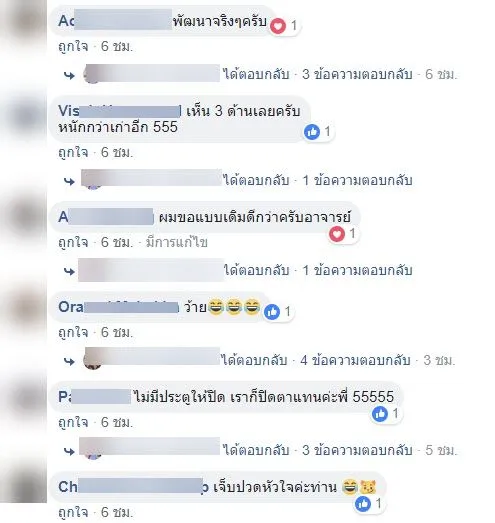The width and height of the screenshot is (495, 523).
Task: Click thumbs-up reaction on เห็น 3 ด้านเลยครับ comment
Action: [x=312, y=132]
